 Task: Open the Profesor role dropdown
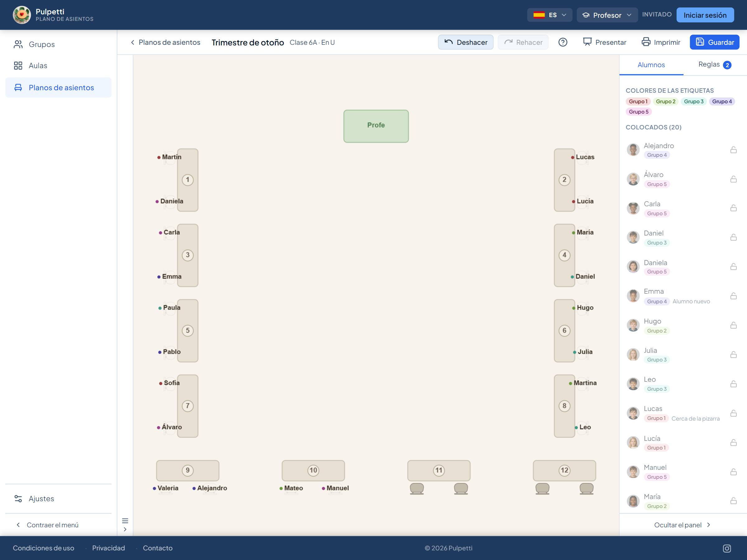(x=607, y=15)
